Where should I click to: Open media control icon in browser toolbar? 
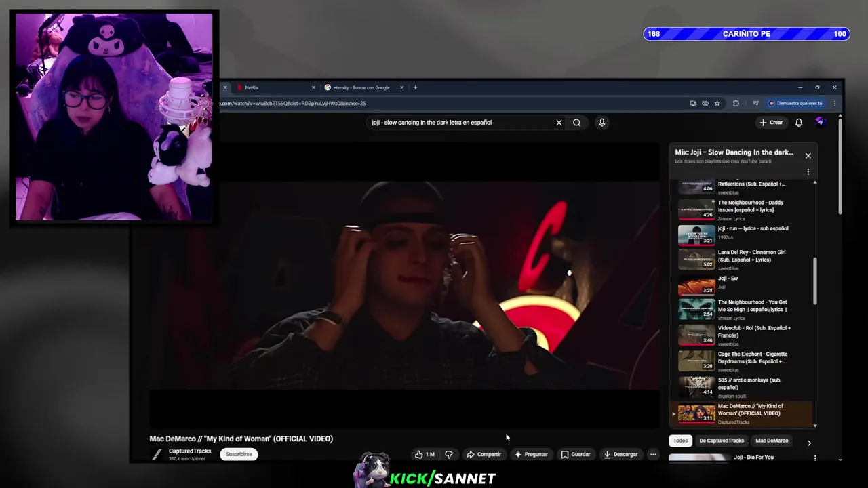pos(755,104)
